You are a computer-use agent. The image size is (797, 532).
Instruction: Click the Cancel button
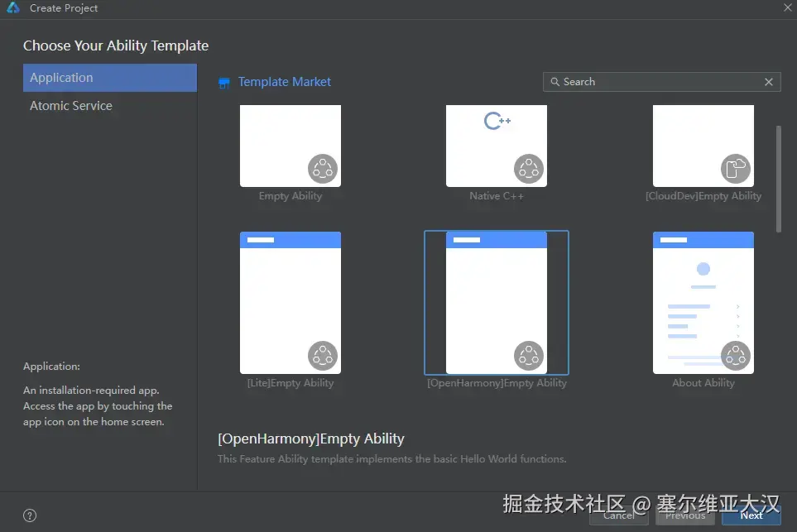[618, 515]
